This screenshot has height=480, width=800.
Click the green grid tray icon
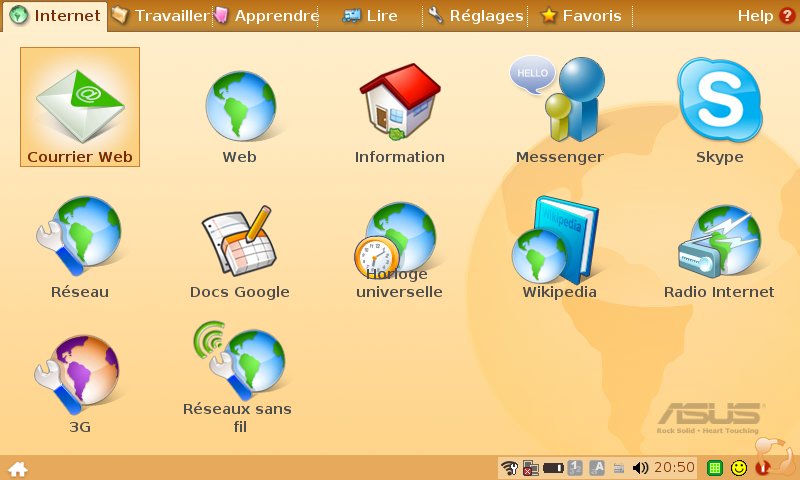pyautogui.click(x=715, y=468)
